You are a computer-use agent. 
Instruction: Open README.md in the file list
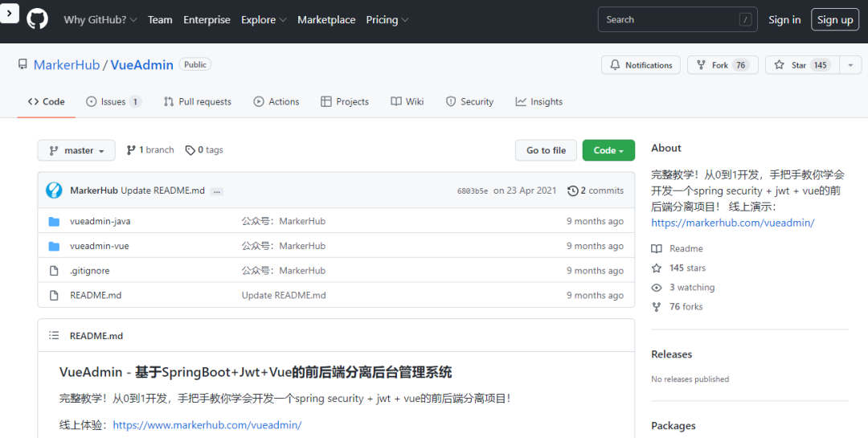pyautogui.click(x=96, y=295)
